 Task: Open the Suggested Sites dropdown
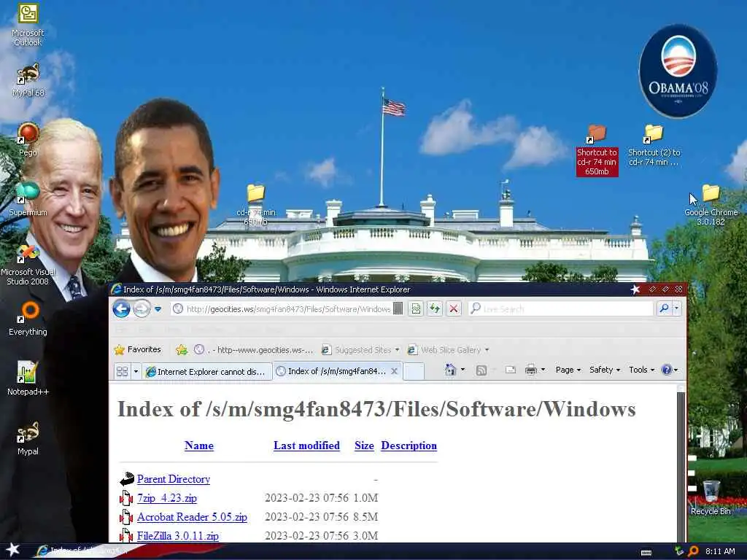click(360, 350)
